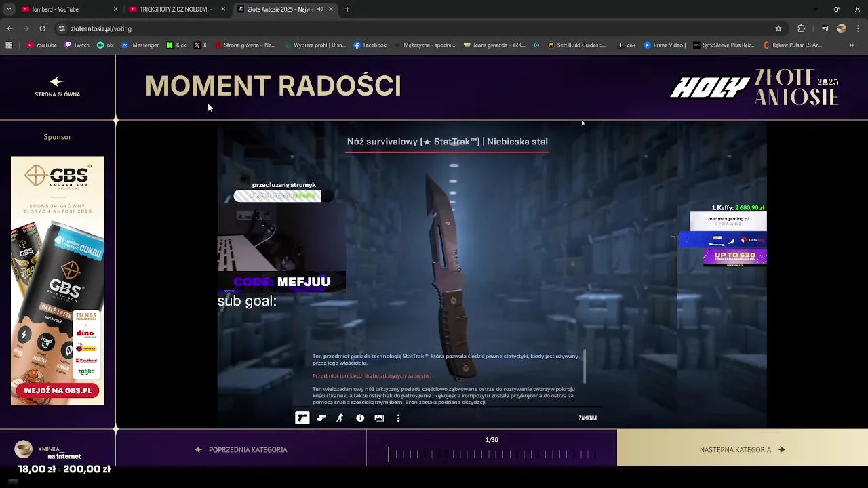Open the Prime Video bookmark

tap(665, 45)
